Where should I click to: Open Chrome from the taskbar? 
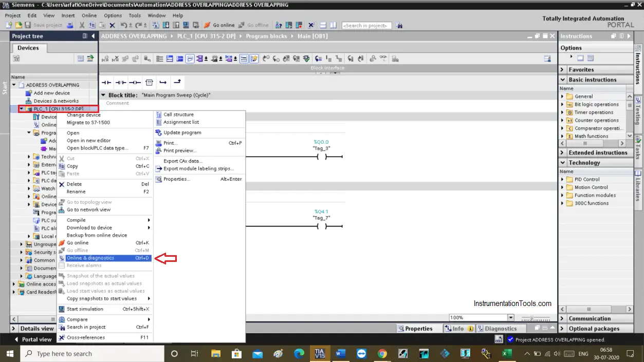382,353
